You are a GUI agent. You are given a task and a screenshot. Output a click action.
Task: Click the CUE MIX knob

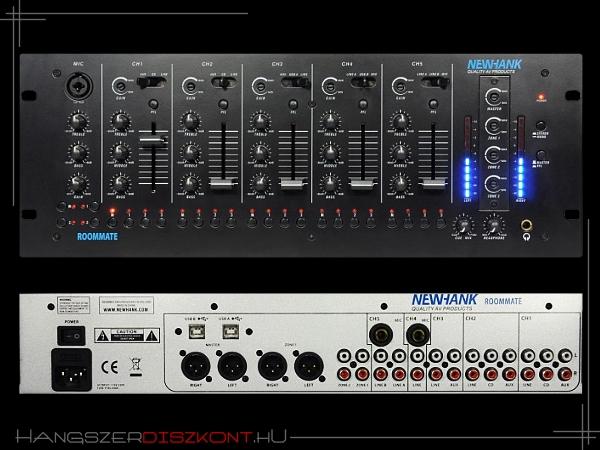tap(464, 225)
